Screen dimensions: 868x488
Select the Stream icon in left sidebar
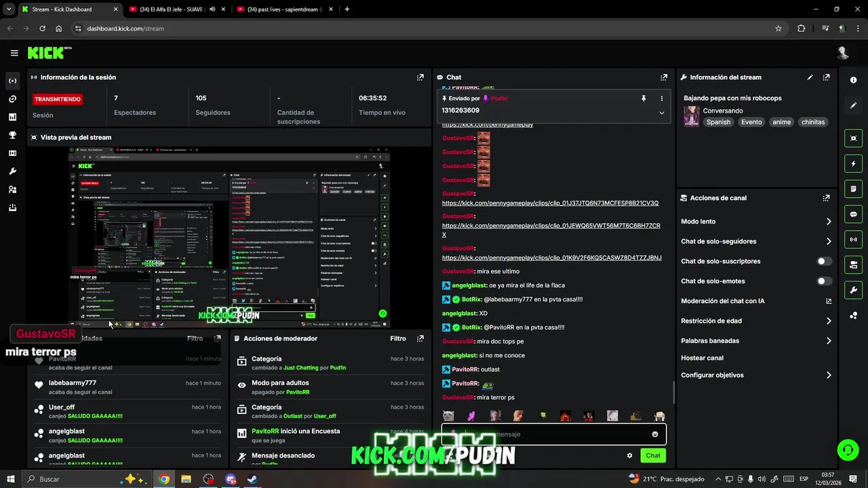(12, 81)
